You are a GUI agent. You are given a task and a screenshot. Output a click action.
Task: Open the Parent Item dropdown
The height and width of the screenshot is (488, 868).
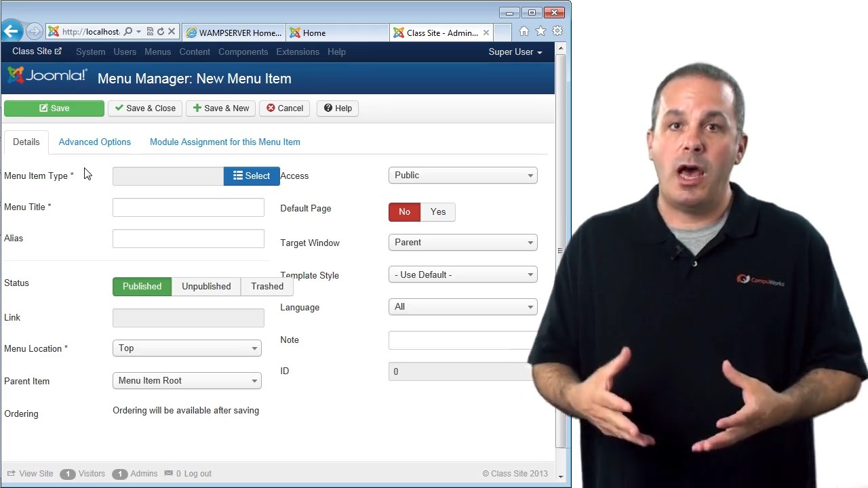(187, 380)
